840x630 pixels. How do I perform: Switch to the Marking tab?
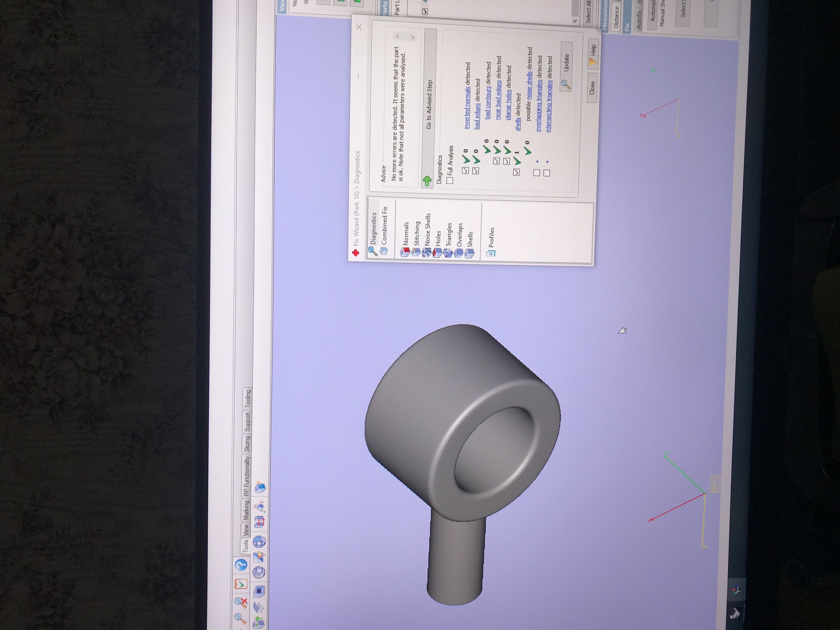246,510
